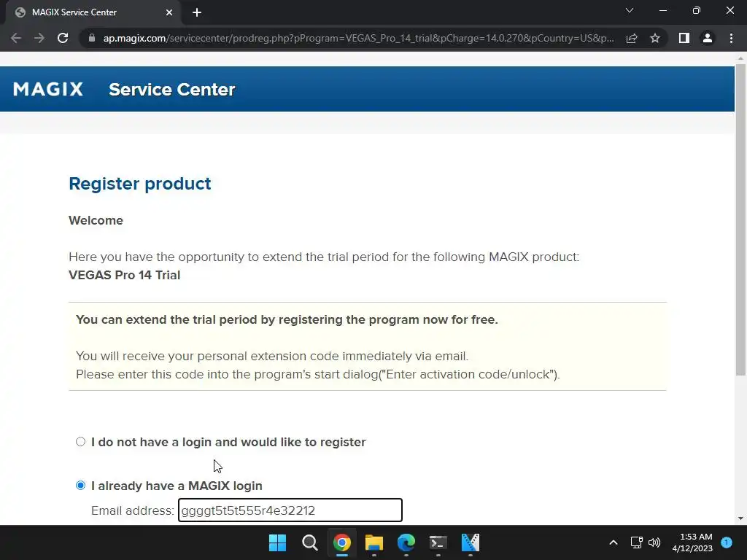Image resolution: width=747 pixels, height=560 pixels.
Task: Open File Explorer from the taskbar
Action: (x=374, y=542)
